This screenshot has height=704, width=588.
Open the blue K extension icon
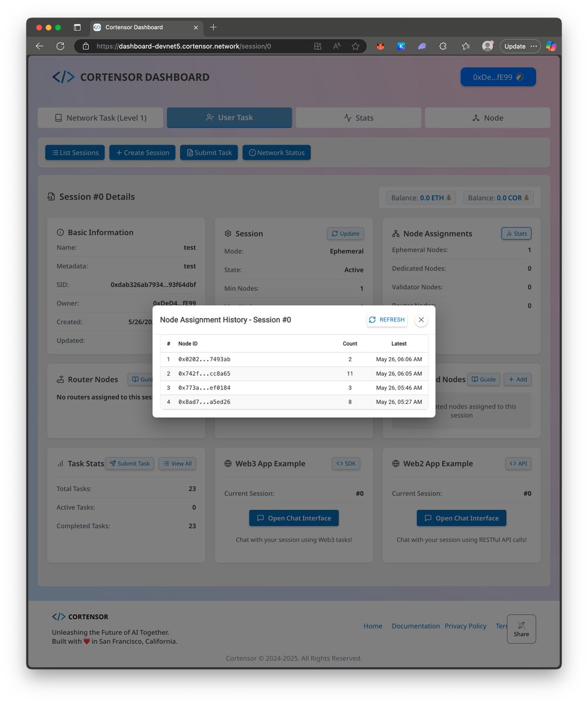[x=401, y=46]
